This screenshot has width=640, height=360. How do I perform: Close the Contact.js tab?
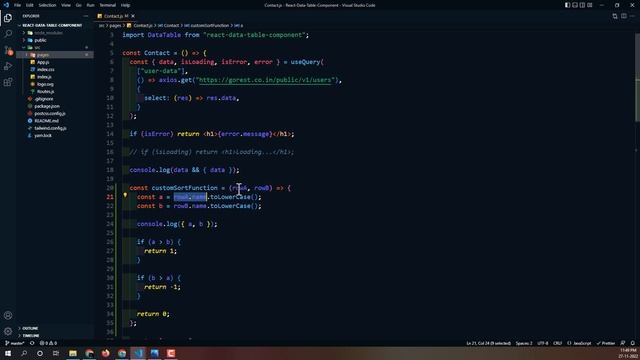tap(133, 16)
